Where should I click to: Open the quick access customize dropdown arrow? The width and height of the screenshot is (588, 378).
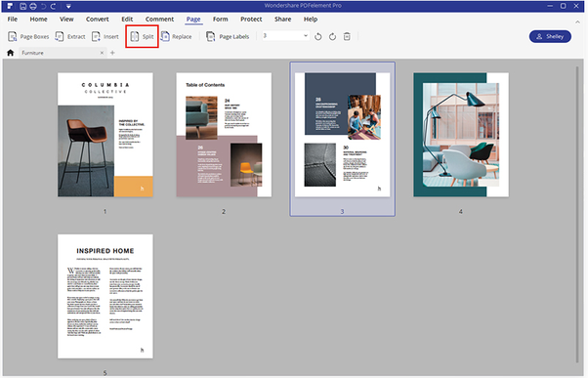point(68,6)
